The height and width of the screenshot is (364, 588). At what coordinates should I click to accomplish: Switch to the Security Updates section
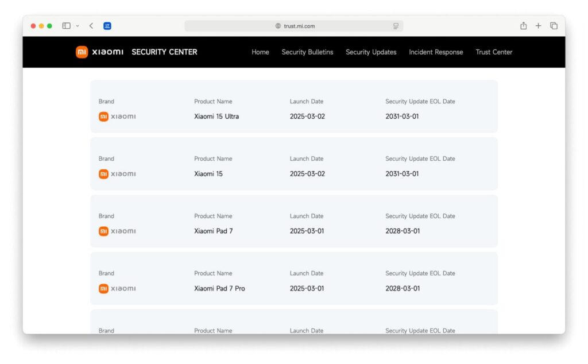click(370, 52)
